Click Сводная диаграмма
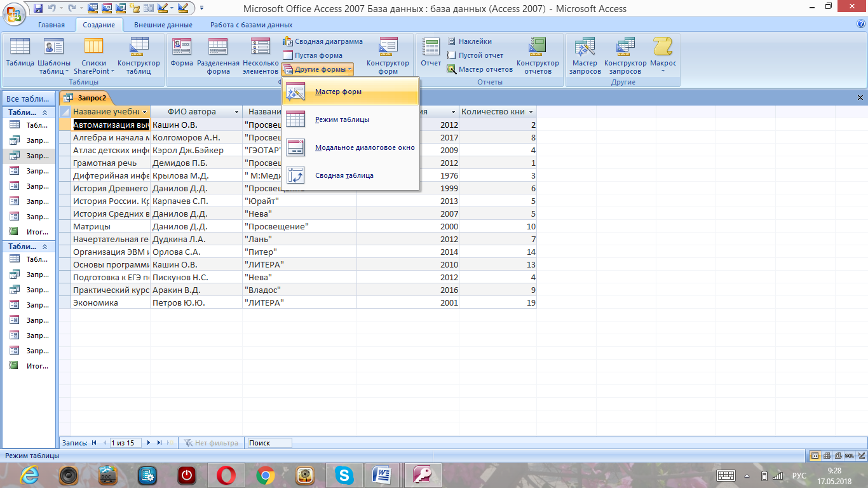The image size is (868, 488). pyautogui.click(x=323, y=41)
